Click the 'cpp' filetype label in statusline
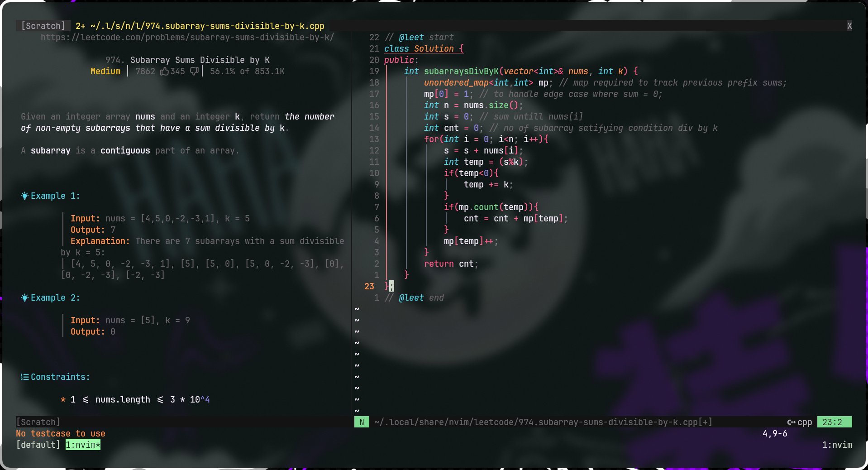 click(x=805, y=422)
